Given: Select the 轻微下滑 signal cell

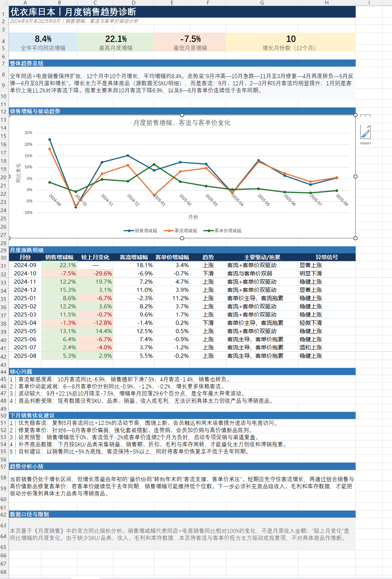Looking at the screenshot, I should coord(327,323).
